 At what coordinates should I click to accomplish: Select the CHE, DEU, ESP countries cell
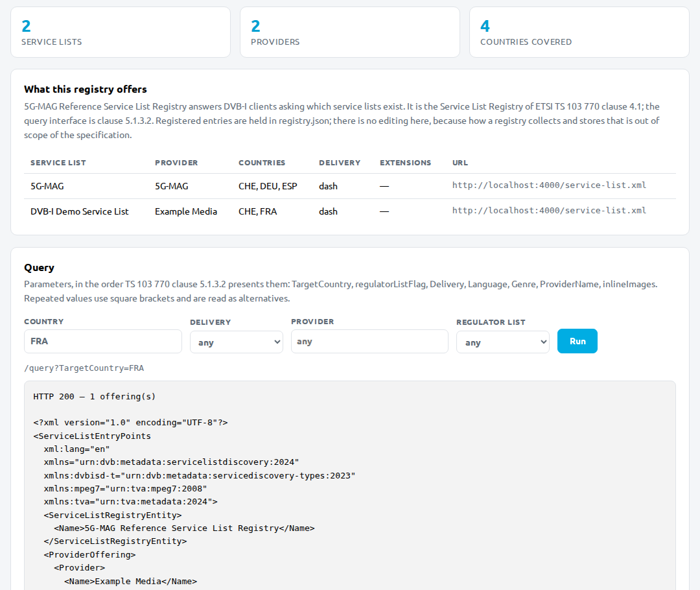pyautogui.click(x=268, y=186)
